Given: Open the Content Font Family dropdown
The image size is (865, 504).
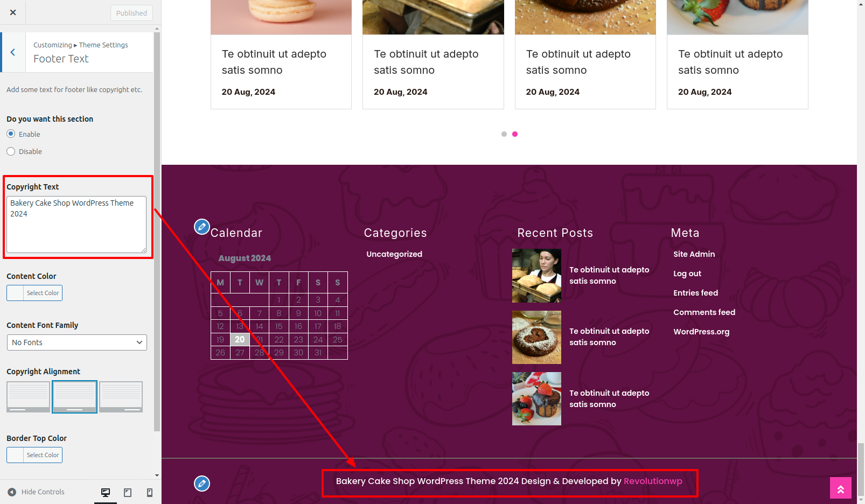Looking at the screenshot, I should pos(77,342).
